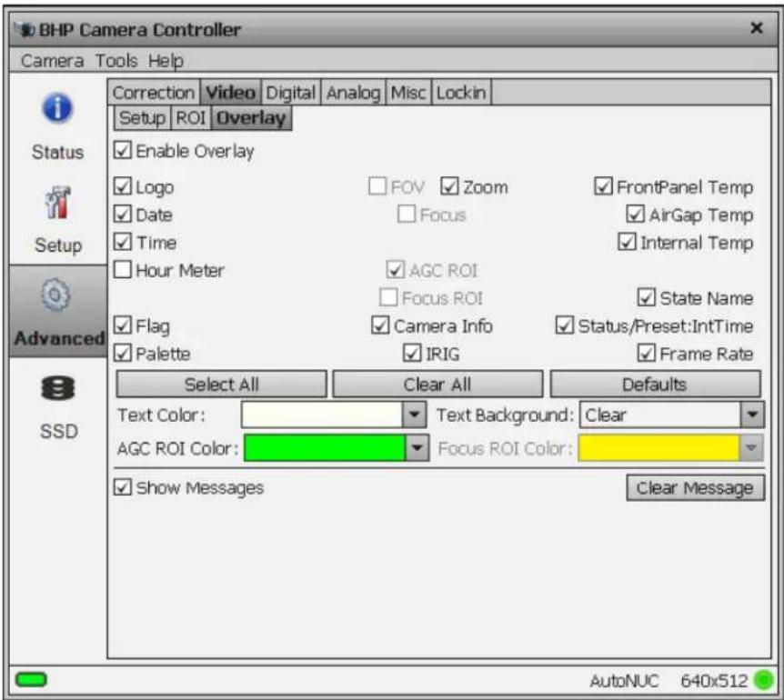Open the Setup tools icon

(58, 203)
